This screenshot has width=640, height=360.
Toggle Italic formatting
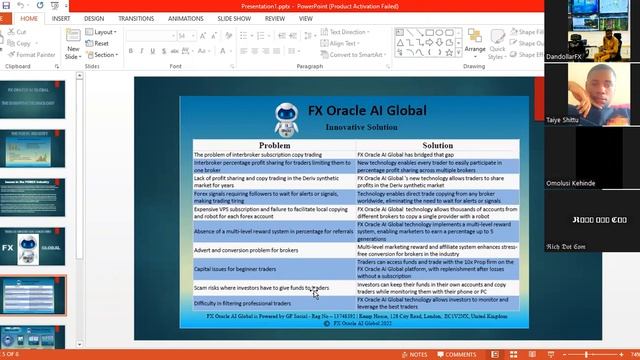142,51
